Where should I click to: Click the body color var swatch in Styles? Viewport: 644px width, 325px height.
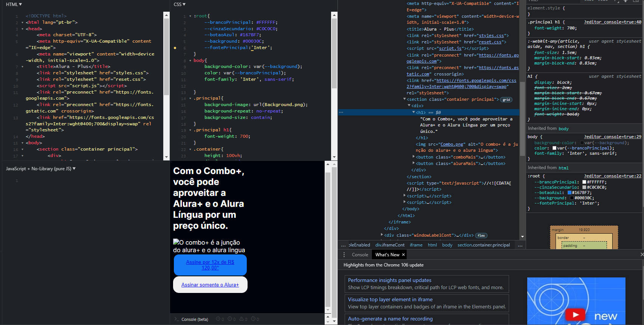pyautogui.click(x=554, y=148)
